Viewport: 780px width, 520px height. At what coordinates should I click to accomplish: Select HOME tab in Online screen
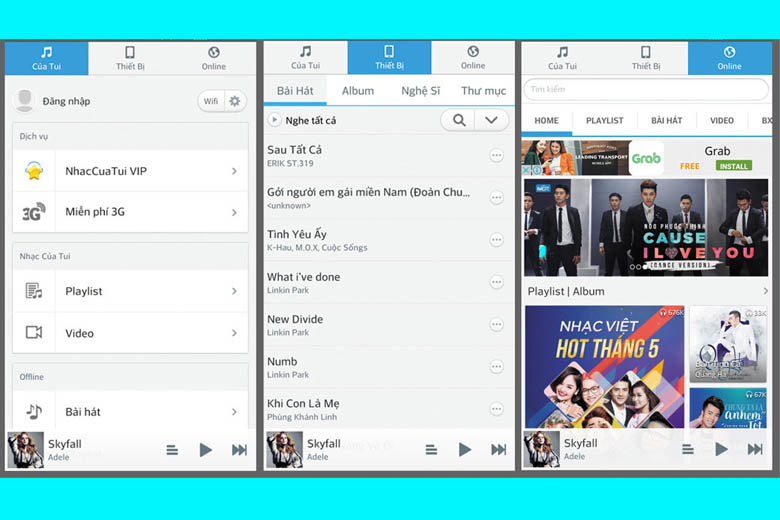coord(546,120)
